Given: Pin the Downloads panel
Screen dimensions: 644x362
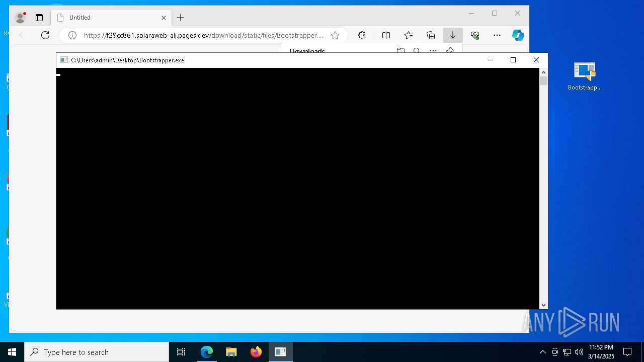Looking at the screenshot, I should pos(450,51).
